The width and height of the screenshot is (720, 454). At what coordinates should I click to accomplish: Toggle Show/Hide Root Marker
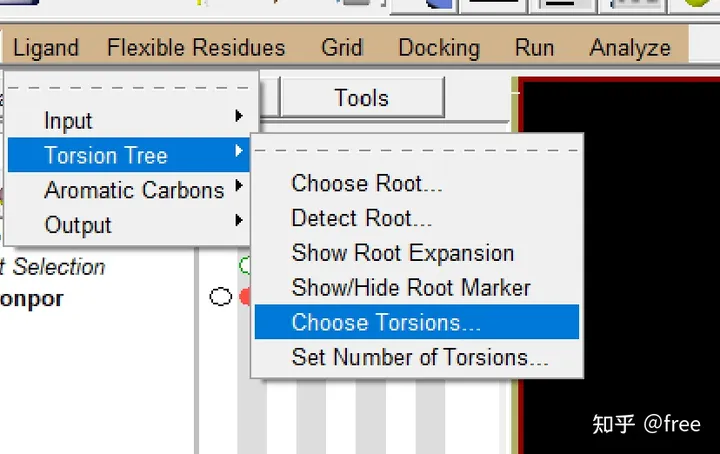pyautogui.click(x=411, y=288)
